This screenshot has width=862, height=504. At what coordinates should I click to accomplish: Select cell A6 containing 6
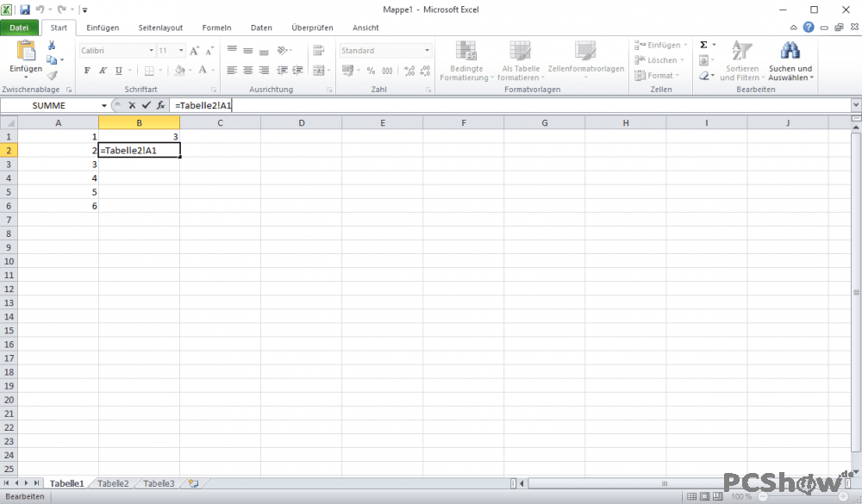[58, 206]
